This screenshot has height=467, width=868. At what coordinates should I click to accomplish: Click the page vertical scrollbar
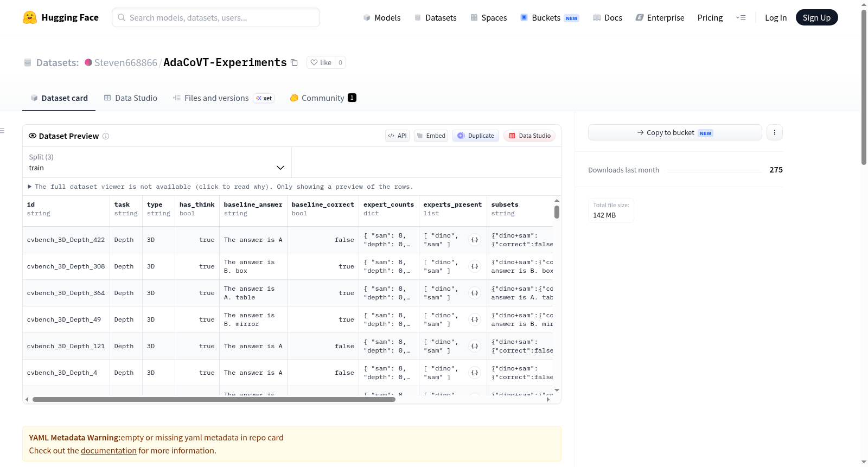pyautogui.click(x=864, y=87)
